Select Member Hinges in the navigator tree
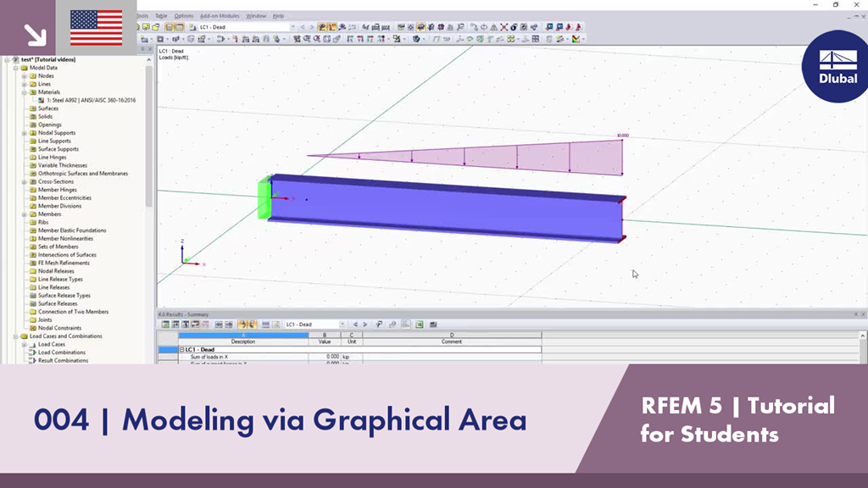This screenshot has width=868, height=488. pos(58,190)
